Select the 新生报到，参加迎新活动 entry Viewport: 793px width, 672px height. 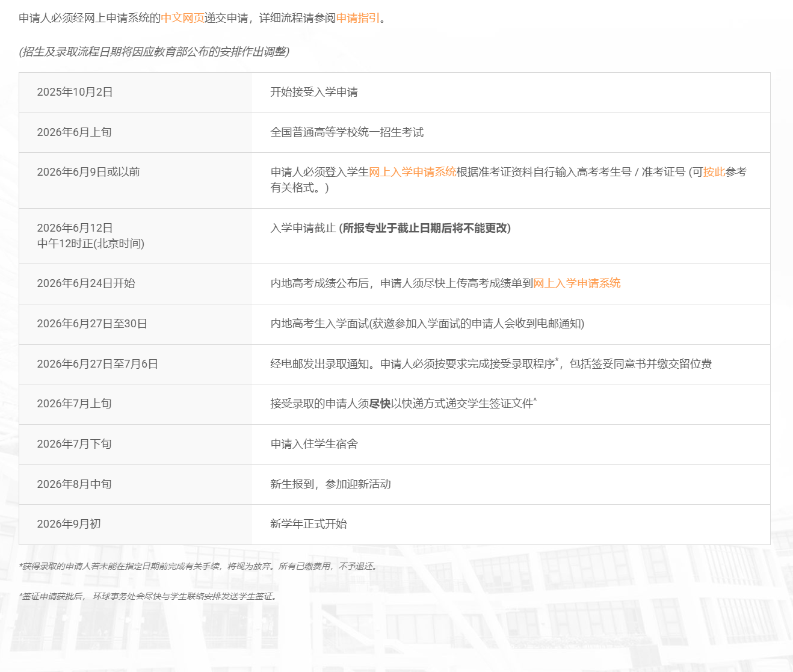pyautogui.click(x=330, y=484)
